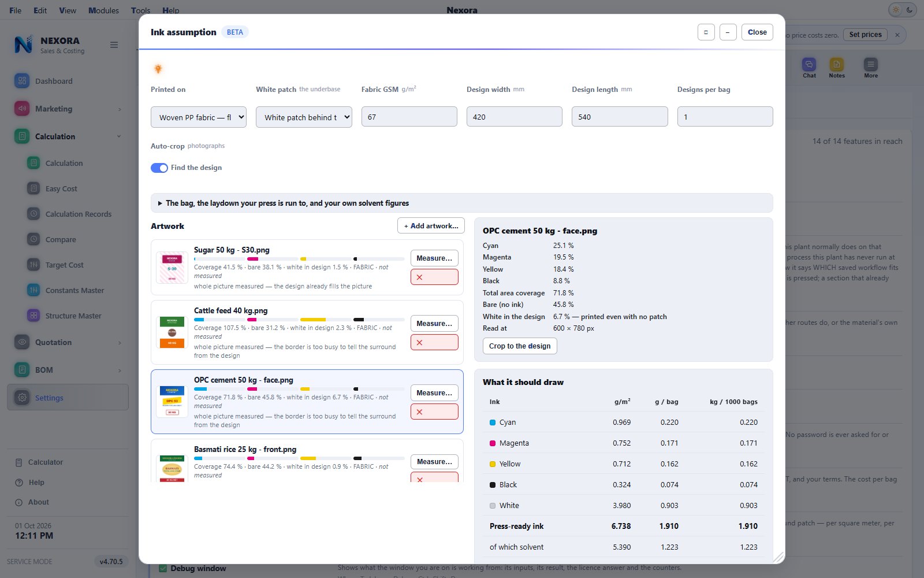
Task: Click the Compare sidebar icon
Action: [x=33, y=239]
